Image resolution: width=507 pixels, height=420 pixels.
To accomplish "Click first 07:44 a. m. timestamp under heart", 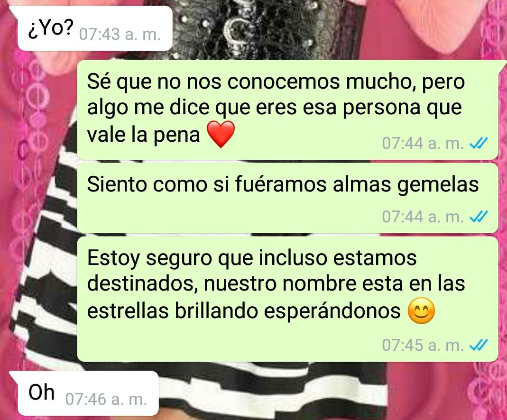I will (x=423, y=143).
